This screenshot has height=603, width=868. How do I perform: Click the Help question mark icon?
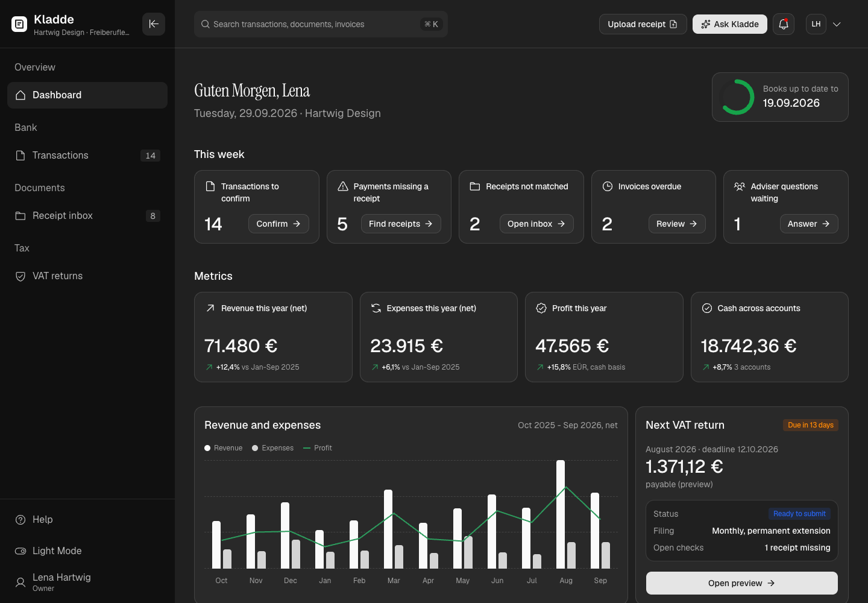pyautogui.click(x=20, y=520)
